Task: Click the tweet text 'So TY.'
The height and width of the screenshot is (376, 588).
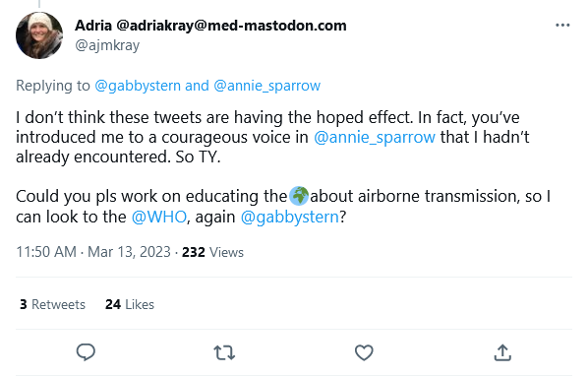Action: click(x=198, y=157)
